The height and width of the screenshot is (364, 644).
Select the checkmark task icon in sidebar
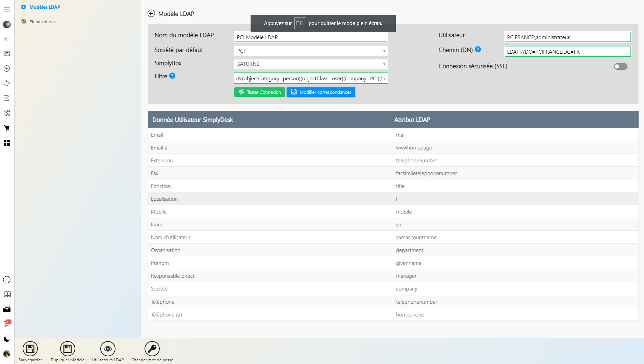click(x=6, y=98)
